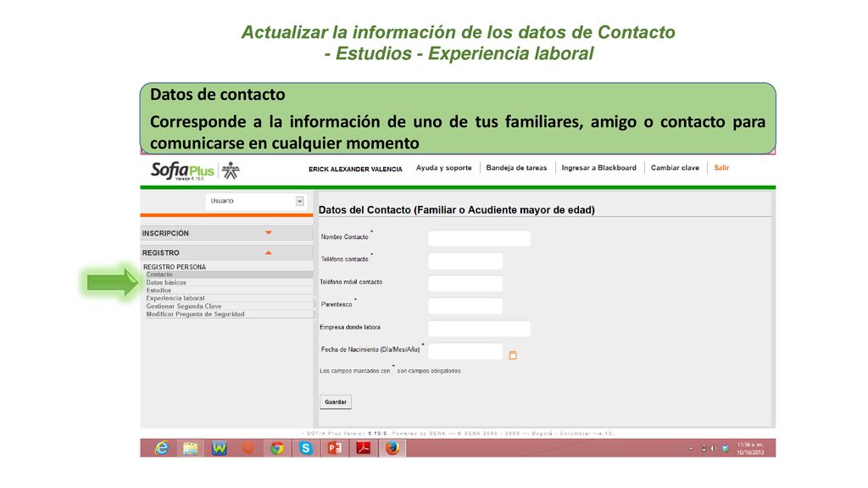
Task: Open Skype from the taskbar
Action: (x=305, y=448)
